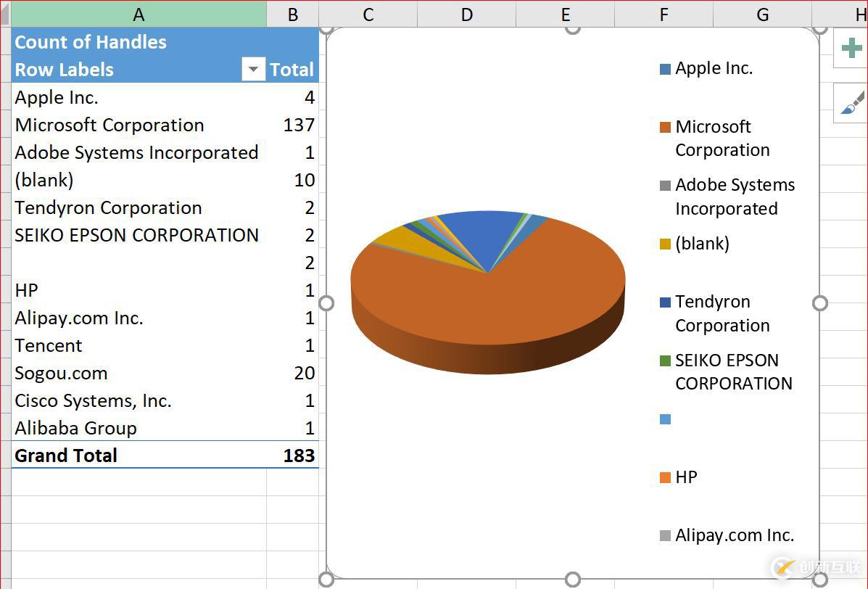
Task: Click the 'Total' column header cell
Action: [x=292, y=69]
